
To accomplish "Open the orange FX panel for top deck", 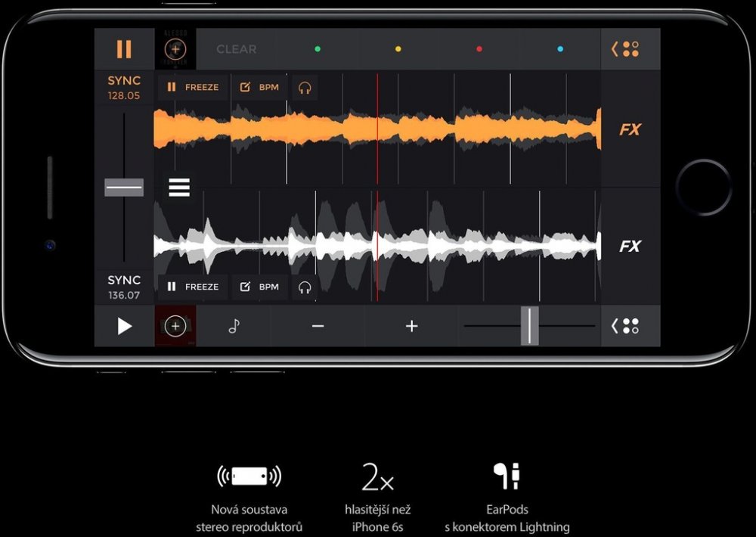I will click(630, 129).
